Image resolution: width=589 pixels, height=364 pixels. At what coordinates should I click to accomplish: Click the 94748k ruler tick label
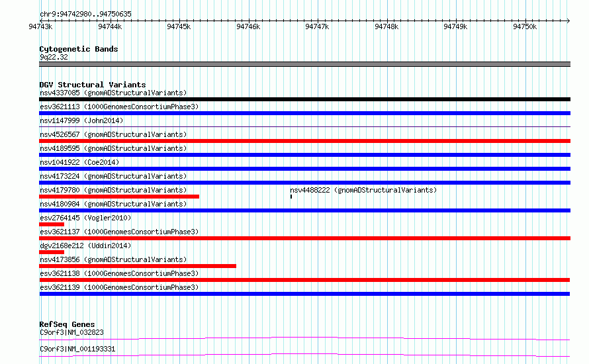pos(386,26)
